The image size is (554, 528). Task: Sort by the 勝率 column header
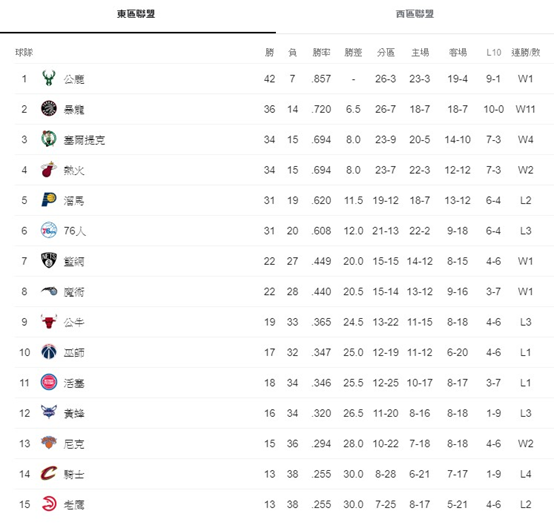pyautogui.click(x=321, y=53)
